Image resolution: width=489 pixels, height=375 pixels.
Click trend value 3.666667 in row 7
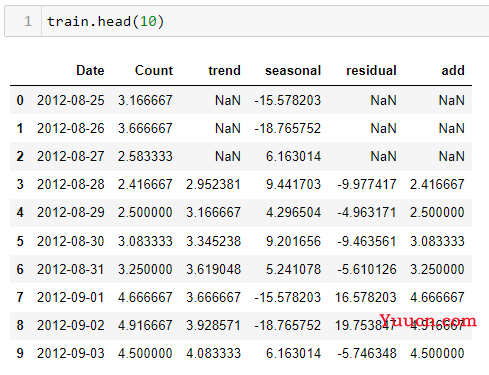coord(213,297)
